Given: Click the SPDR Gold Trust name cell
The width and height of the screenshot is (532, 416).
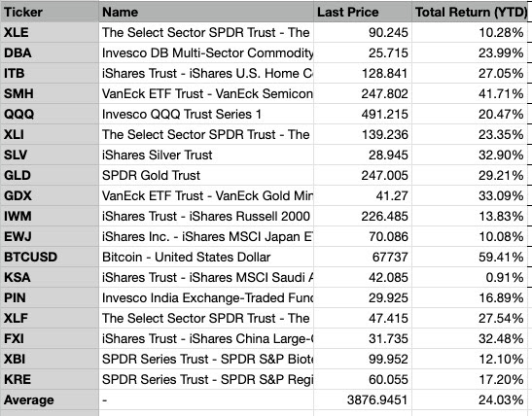Looking at the screenshot, I should [206, 175].
